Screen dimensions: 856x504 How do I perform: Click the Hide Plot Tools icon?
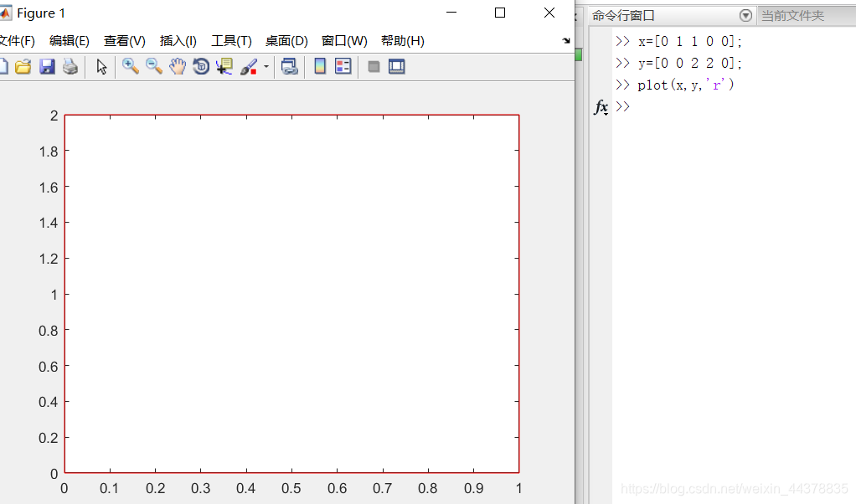point(374,66)
